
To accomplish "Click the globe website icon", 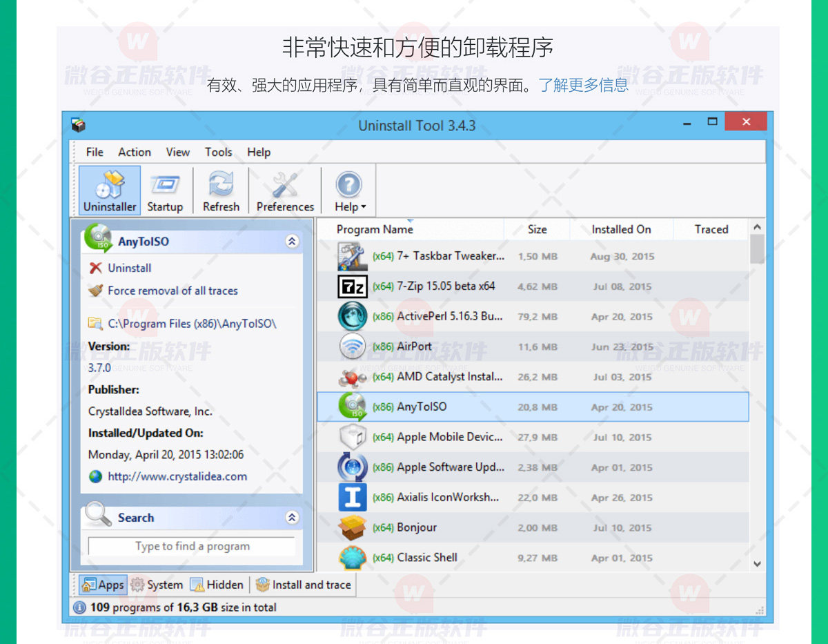I will pyautogui.click(x=95, y=476).
